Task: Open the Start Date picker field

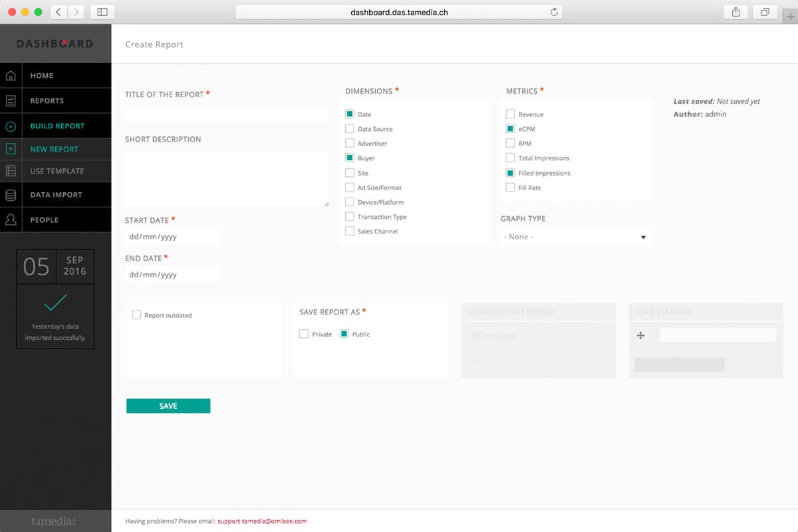Action: [172, 237]
